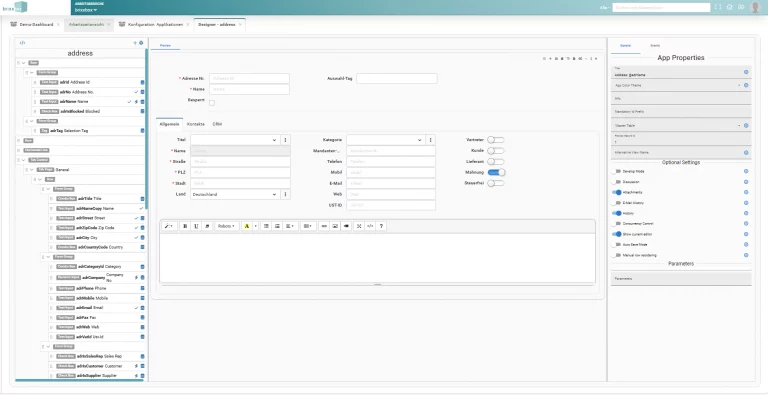The height and width of the screenshot is (395, 768).
Task: Click the lightning icon on the adrName row
Action: click(x=136, y=102)
